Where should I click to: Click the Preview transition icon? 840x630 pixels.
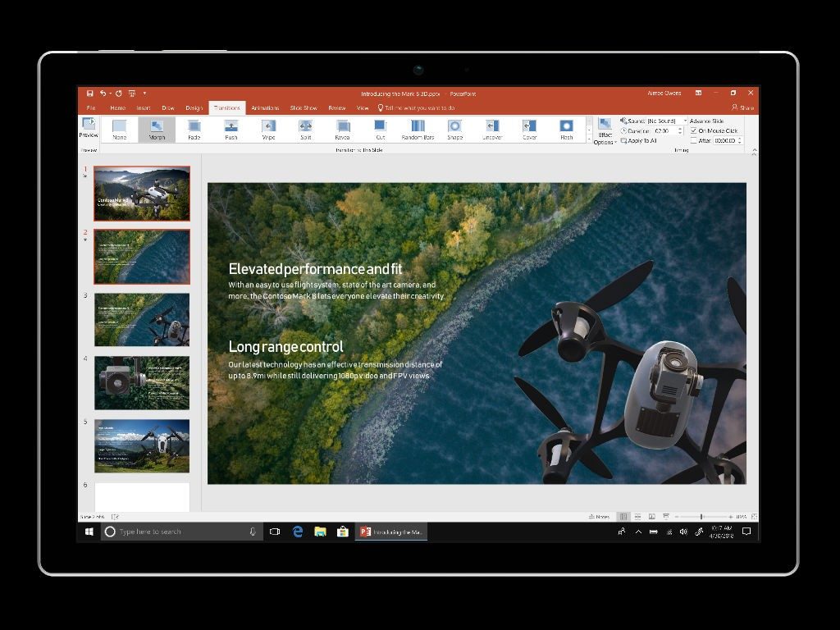89,127
